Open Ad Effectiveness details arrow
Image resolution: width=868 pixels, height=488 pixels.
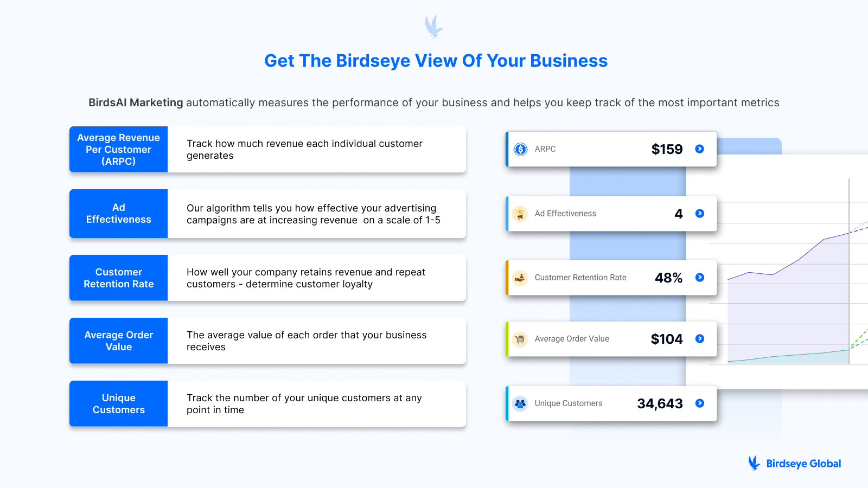pos(700,214)
